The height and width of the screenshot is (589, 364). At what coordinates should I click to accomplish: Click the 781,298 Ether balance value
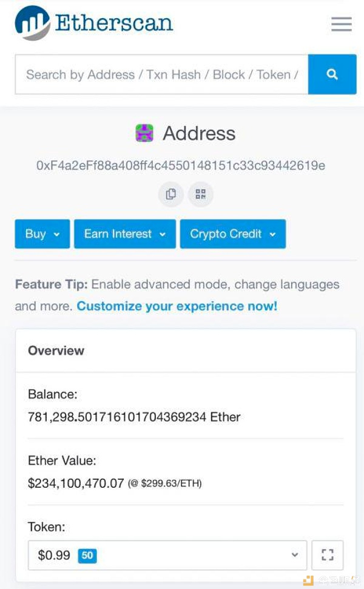[134, 417]
